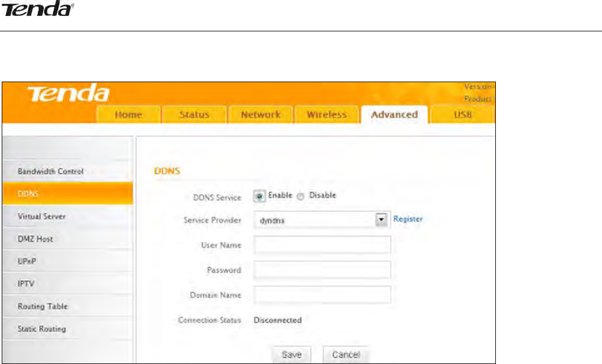
Task: Switch to the Status tab
Action: coord(194,115)
